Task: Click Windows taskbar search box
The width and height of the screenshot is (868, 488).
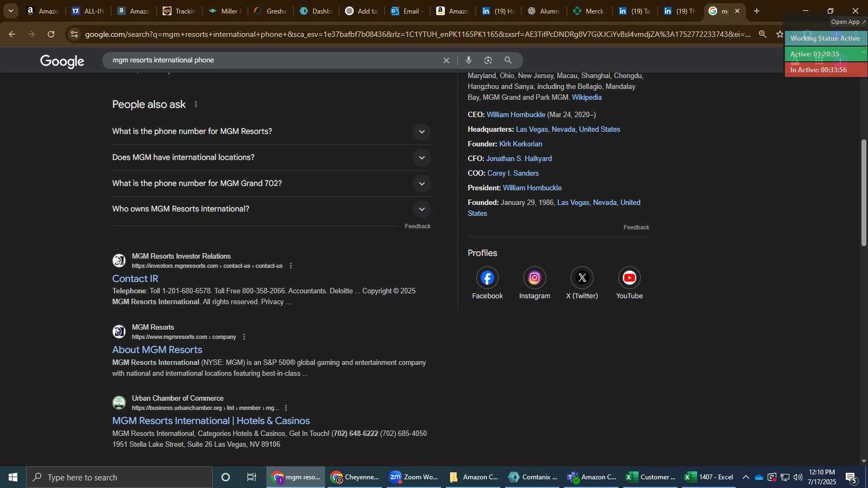Action: 119,477
